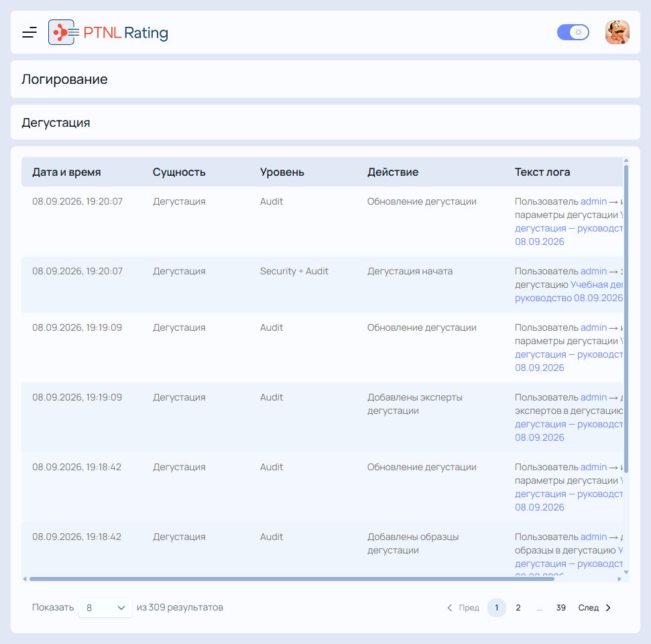Click 08.09.2026 link in the Добавлены эксперты row

539,437
